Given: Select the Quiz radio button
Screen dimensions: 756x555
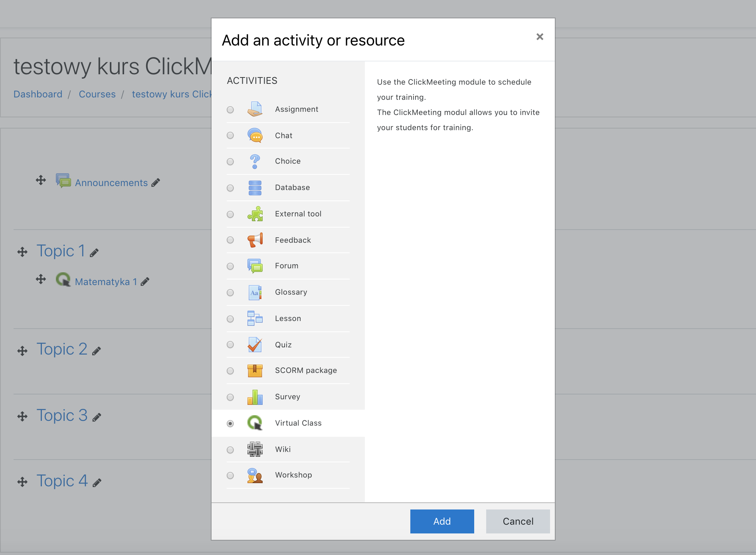Looking at the screenshot, I should pos(230,345).
